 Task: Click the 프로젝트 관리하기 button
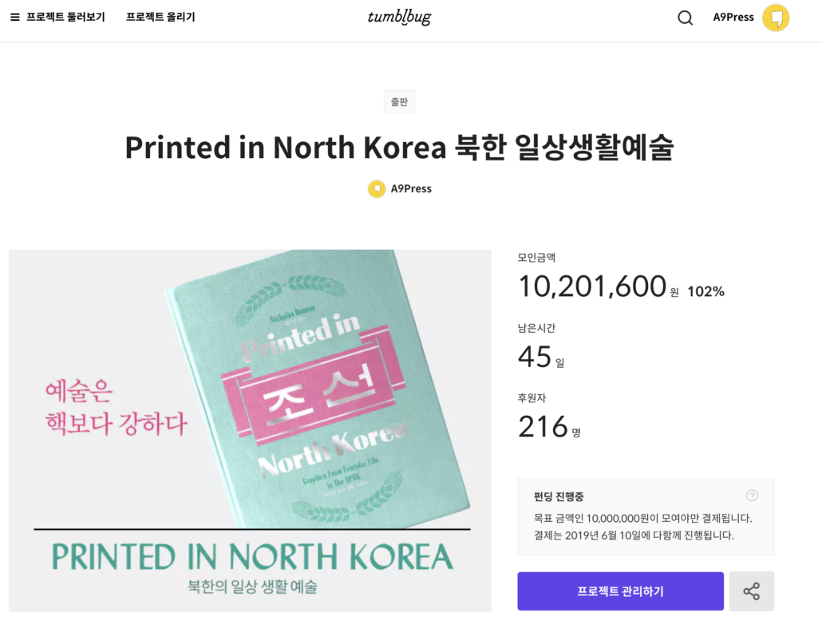(x=620, y=591)
